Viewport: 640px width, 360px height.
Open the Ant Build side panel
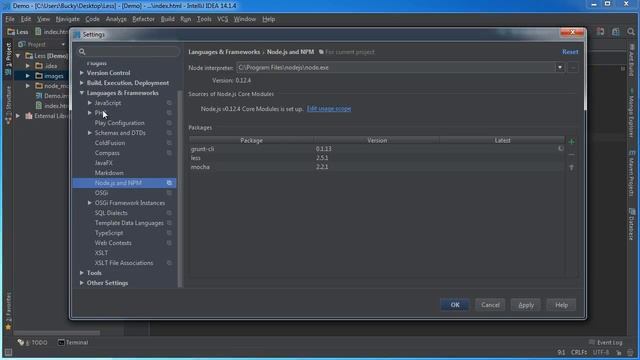[x=631, y=61]
